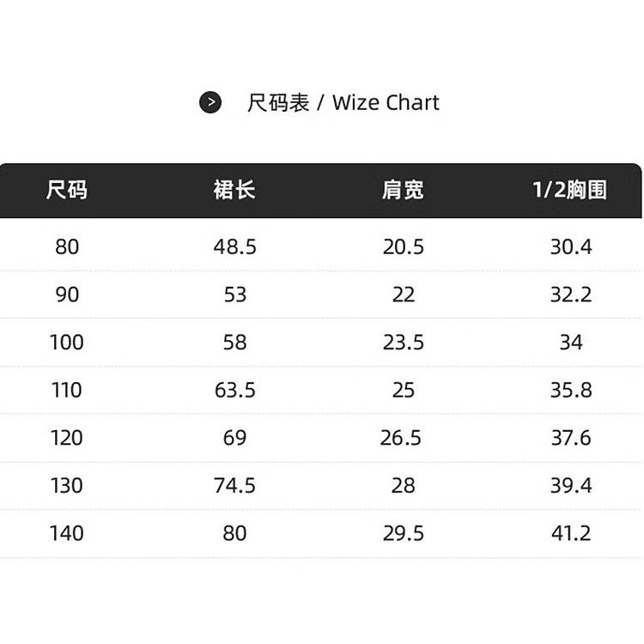Click size 90 row label
This screenshot has height=644, width=644.
[x=67, y=295]
